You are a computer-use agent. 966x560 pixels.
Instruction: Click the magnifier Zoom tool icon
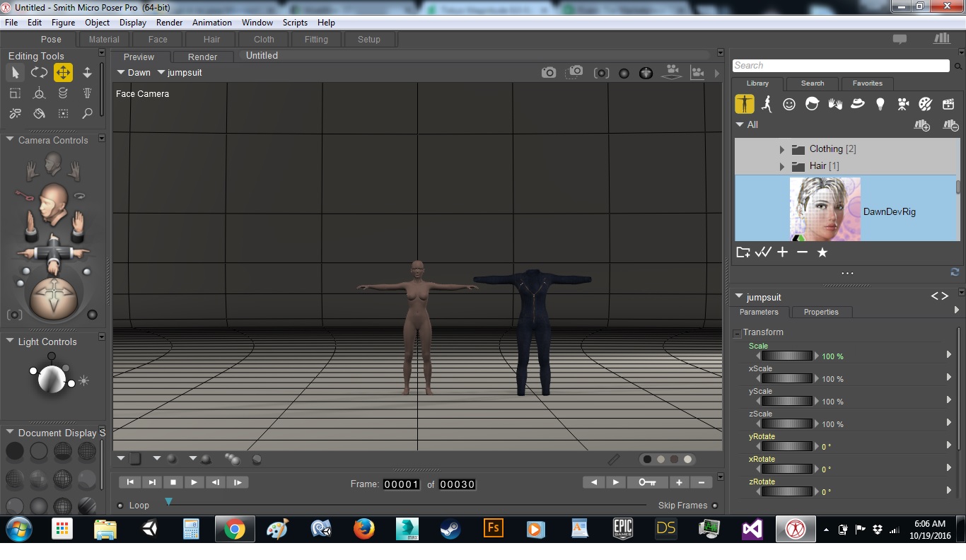click(87, 113)
